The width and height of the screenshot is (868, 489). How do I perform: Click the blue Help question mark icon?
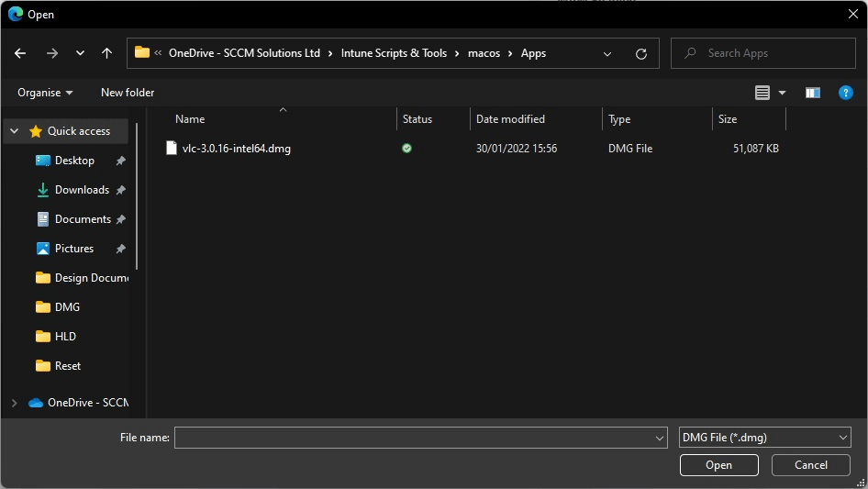pos(846,93)
